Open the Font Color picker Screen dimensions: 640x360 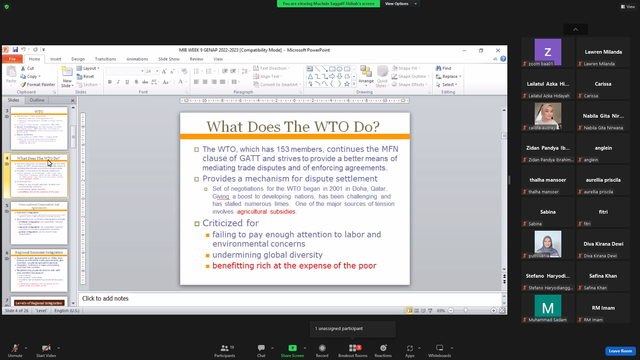coord(181,82)
